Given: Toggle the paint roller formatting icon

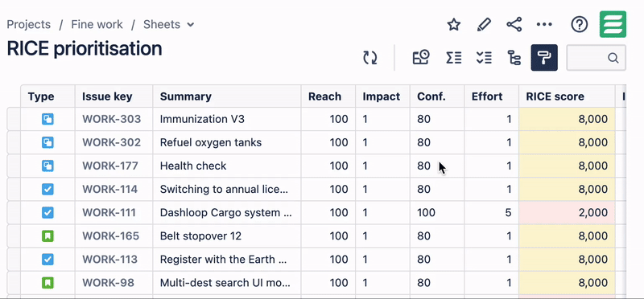Looking at the screenshot, I should [x=544, y=57].
